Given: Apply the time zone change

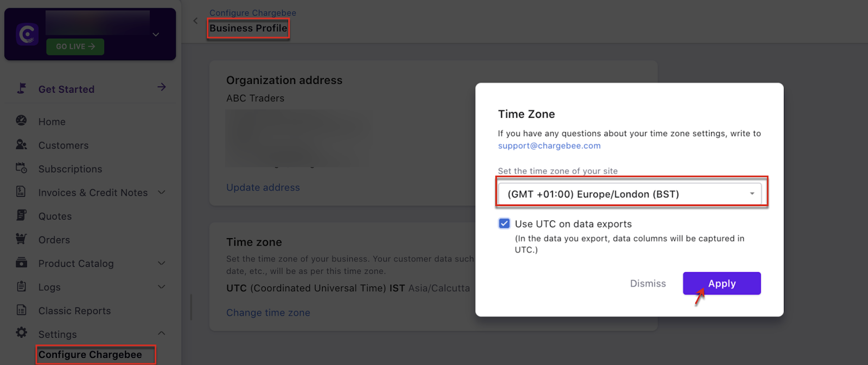Looking at the screenshot, I should (722, 284).
